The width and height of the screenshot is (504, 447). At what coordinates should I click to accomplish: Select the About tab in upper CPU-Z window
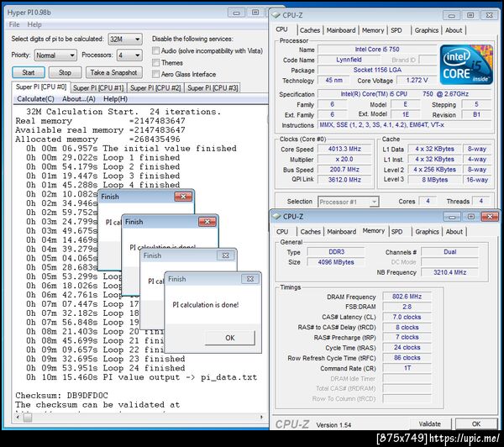454,30
